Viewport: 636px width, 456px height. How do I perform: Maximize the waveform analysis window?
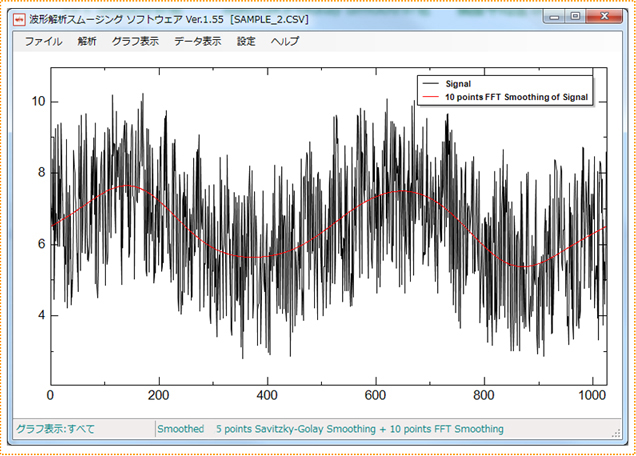[575, 17]
